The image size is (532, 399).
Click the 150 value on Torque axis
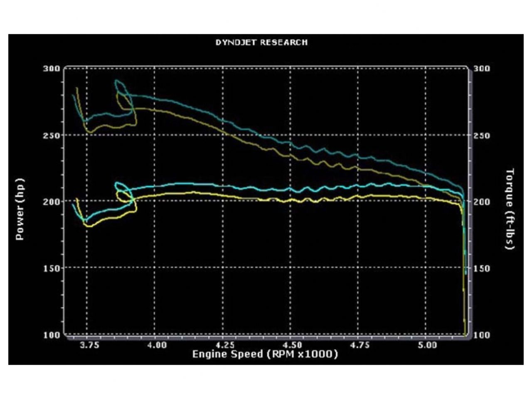point(482,268)
